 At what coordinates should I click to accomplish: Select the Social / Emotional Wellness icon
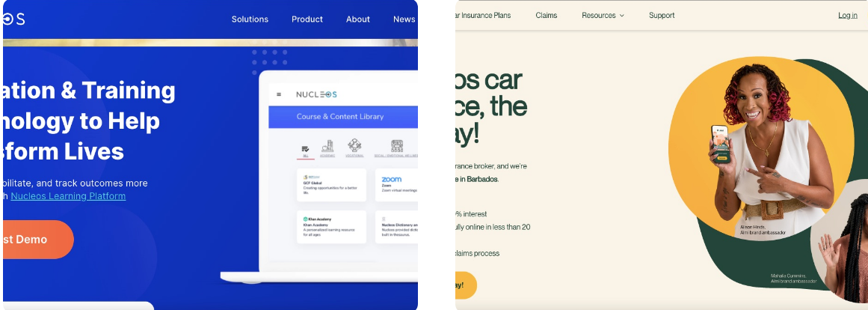(397, 148)
